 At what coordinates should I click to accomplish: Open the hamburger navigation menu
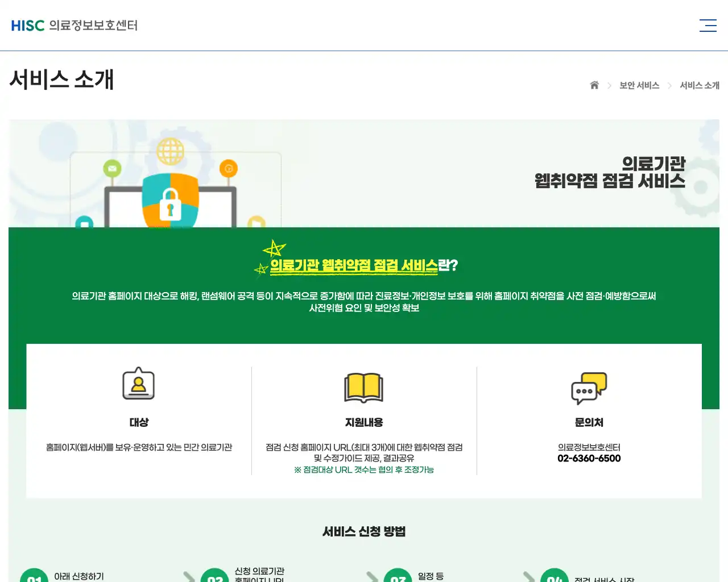pyautogui.click(x=708, y=26)
